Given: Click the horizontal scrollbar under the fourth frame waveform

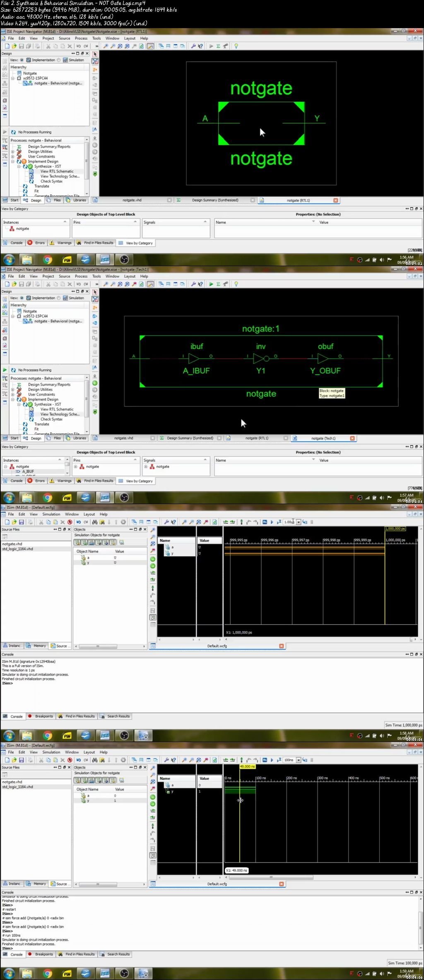Looking at the screenshot, I should (272, 877).
